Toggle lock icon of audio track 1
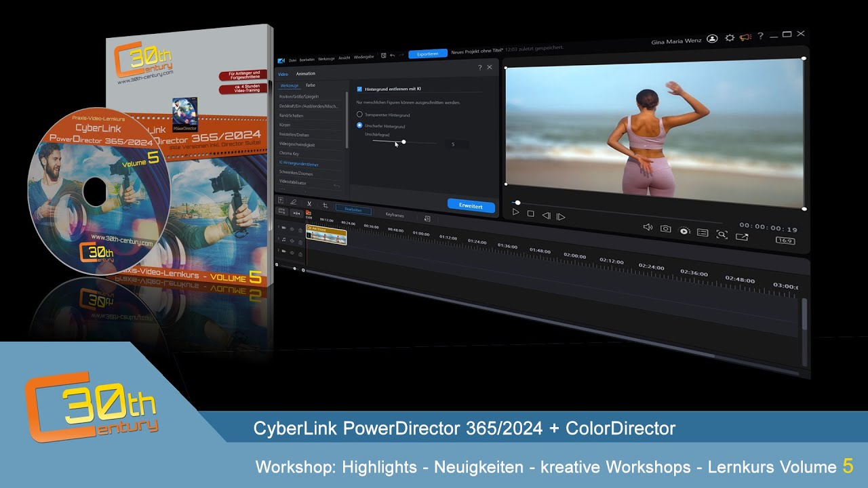Viewport: 868px width, 488px height. pyautogui.click(x=300, y=243)
